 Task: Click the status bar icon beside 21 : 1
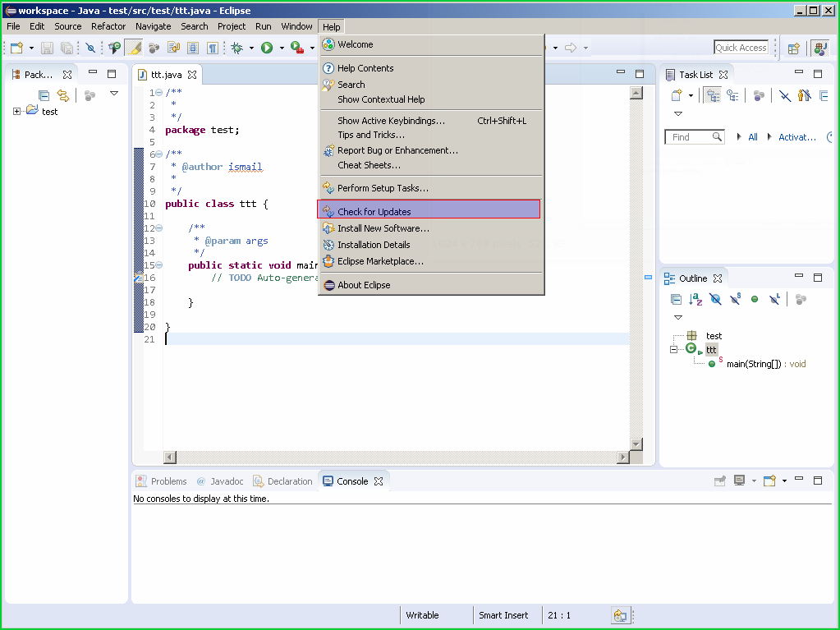tap(620, 615)
